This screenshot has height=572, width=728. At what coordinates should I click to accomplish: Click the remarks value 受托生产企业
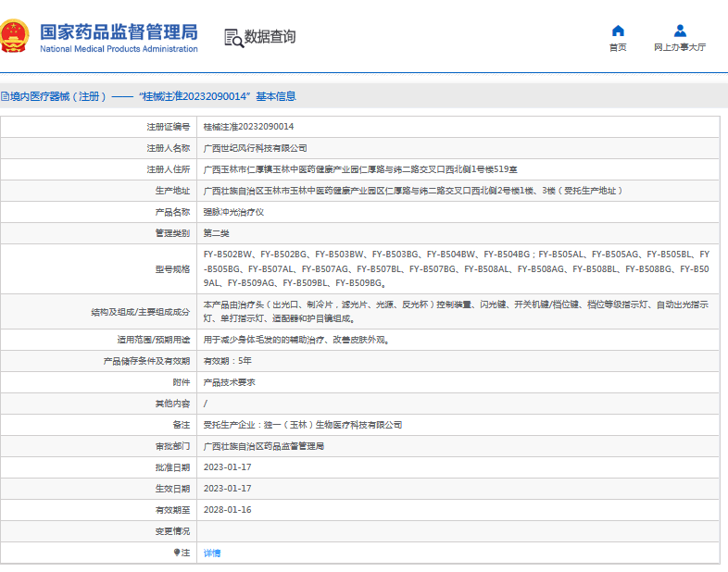pos(303,425)
